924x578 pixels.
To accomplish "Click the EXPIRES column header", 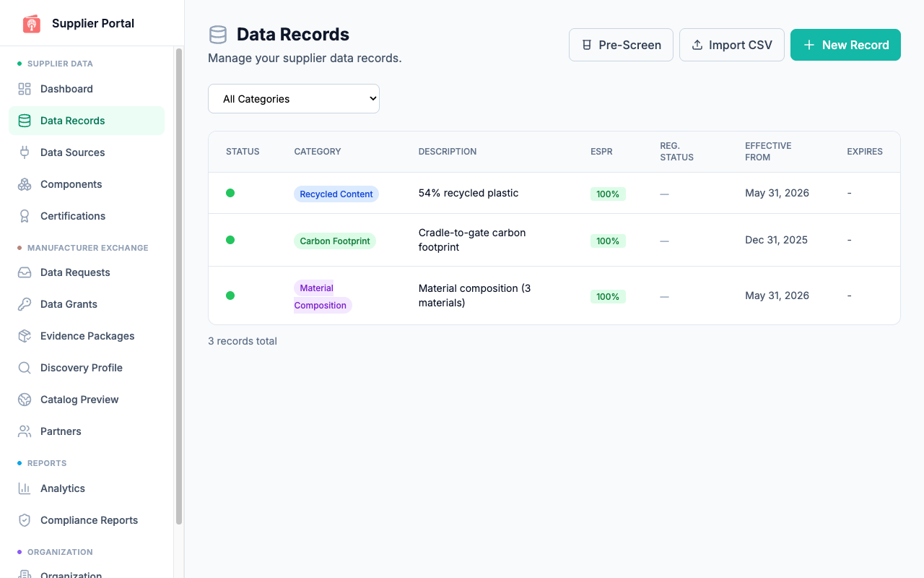I will (x=865, y=152).
